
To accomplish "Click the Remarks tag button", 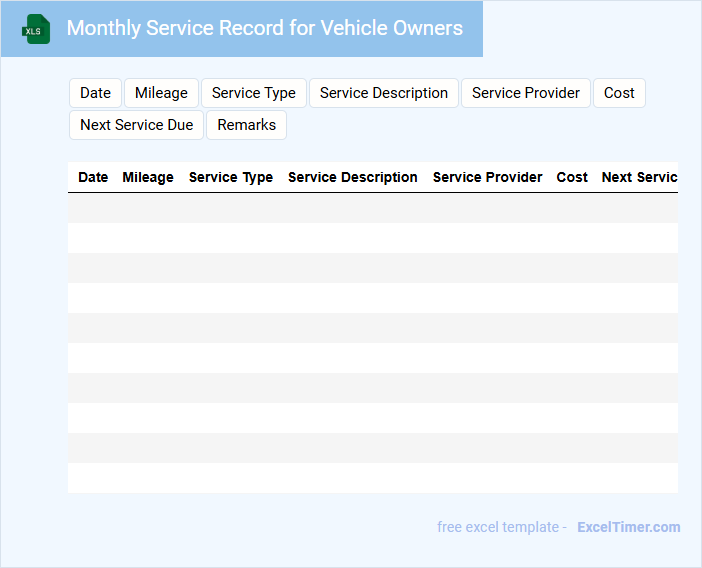I will (246, 125).
